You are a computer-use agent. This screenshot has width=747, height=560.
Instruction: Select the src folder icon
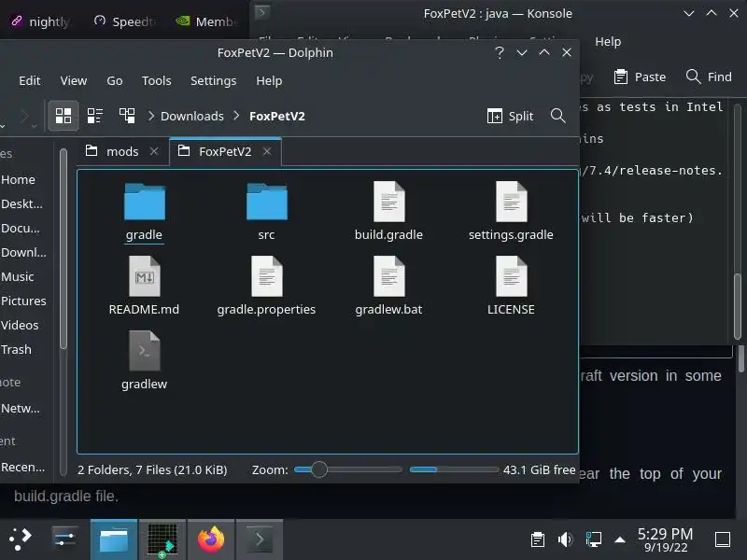pyautogui.click(x=267, y=201)
